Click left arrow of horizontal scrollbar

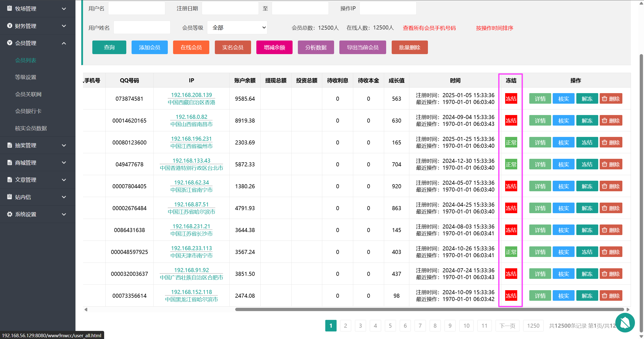(86, 309)
